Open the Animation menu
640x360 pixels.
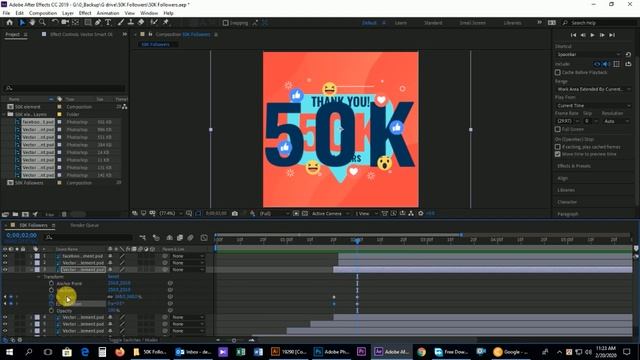(x=108, y=13)
